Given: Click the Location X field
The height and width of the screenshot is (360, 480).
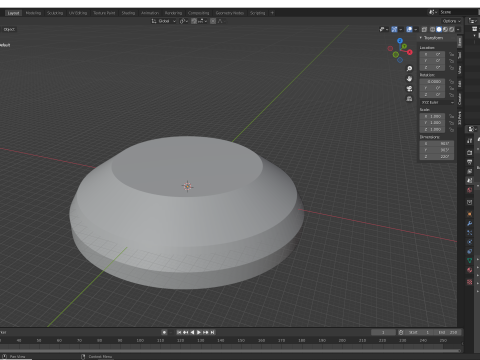Looking at the screenshot, I should [432, 54].
